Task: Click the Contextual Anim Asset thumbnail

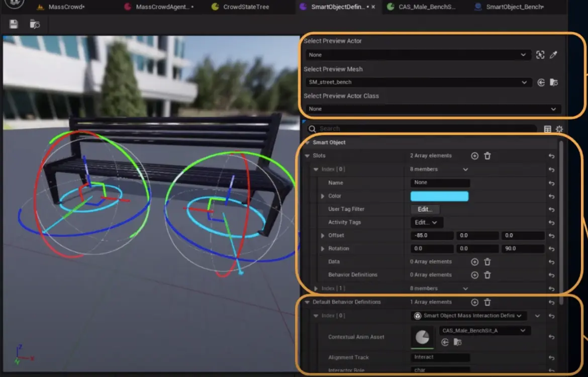Action: (422, 337)
